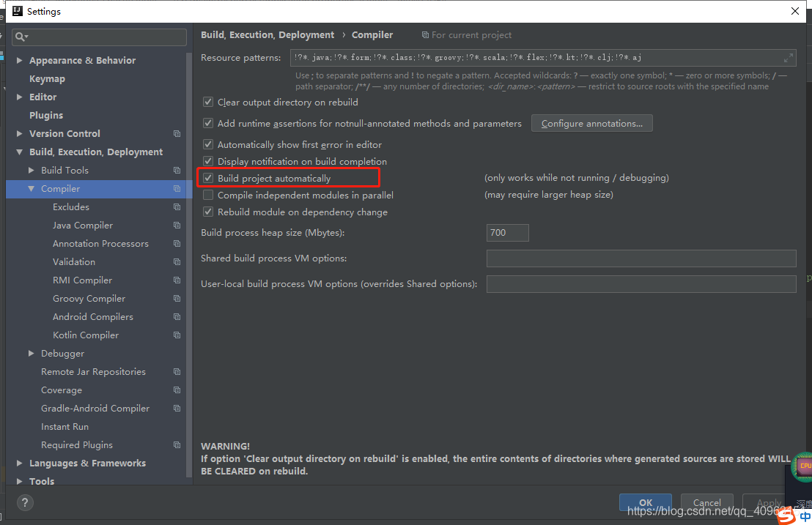Toggle Add runtime assertions for notnull-annotated methods
This screenshot has width=812, height=525.
(208, 123)
